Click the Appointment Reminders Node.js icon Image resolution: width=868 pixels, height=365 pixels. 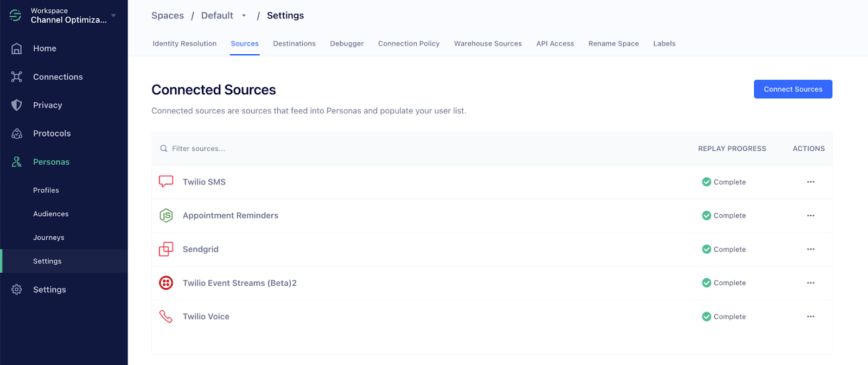tap(166, 215)
